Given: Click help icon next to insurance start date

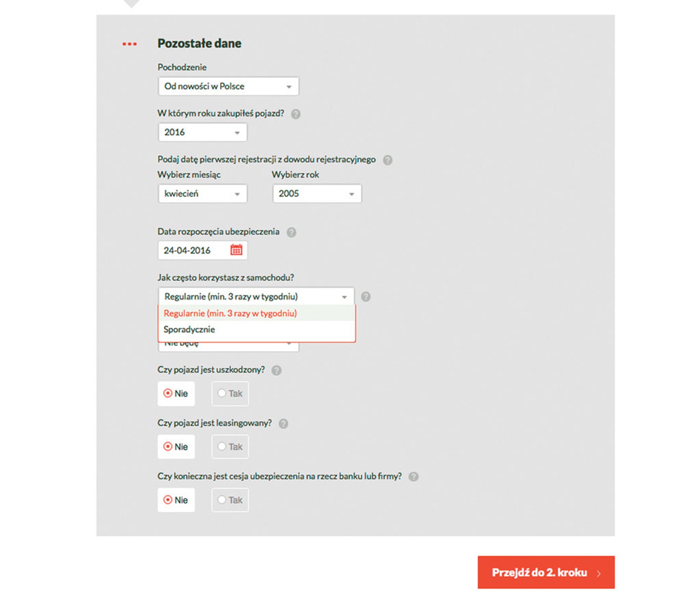Looking at the screenshot, I should tap(291, 232).
